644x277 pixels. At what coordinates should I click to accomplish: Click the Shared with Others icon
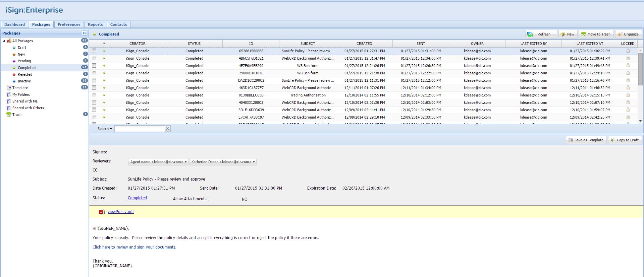pos(9,108)
